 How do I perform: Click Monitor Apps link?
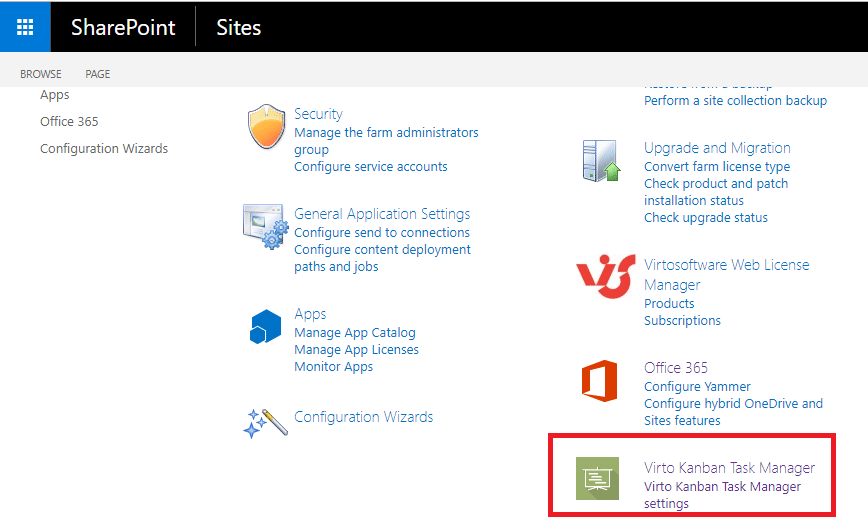pyautogui.click(x=334, y=366)
